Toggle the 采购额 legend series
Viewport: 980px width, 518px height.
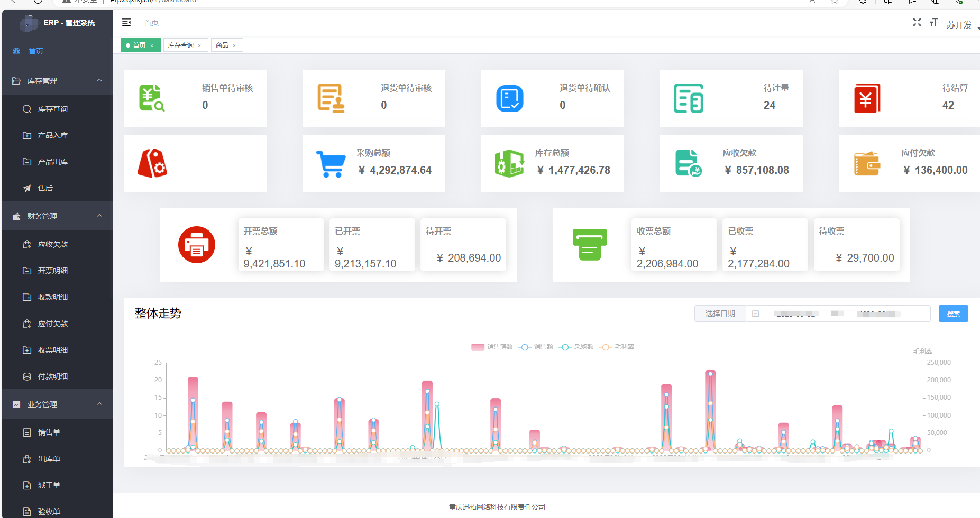[x=576, y=347]
